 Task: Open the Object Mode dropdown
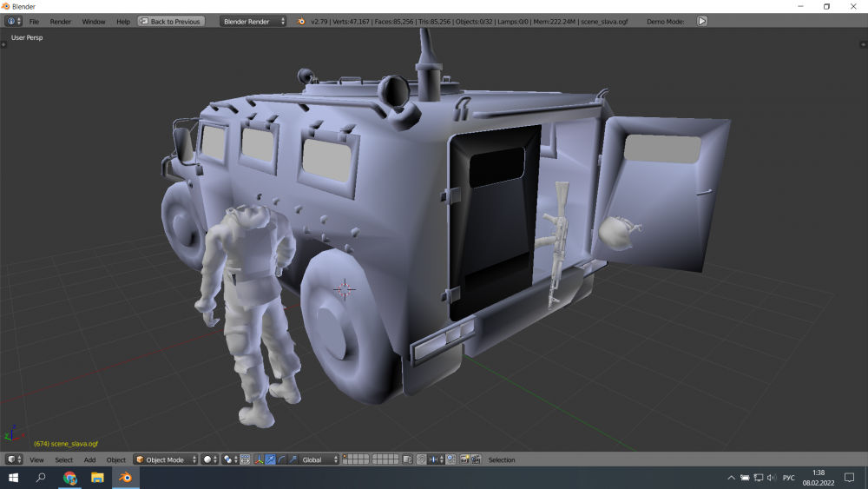[165, 459]
